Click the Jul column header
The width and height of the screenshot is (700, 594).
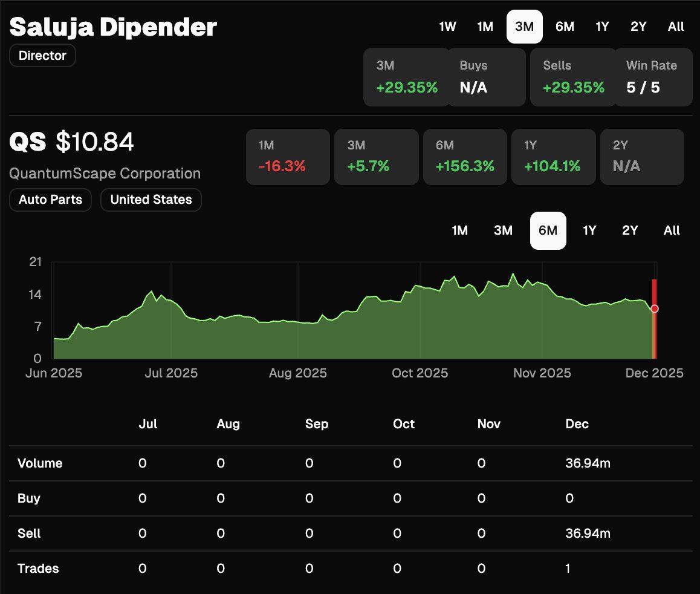click(147, 424)
